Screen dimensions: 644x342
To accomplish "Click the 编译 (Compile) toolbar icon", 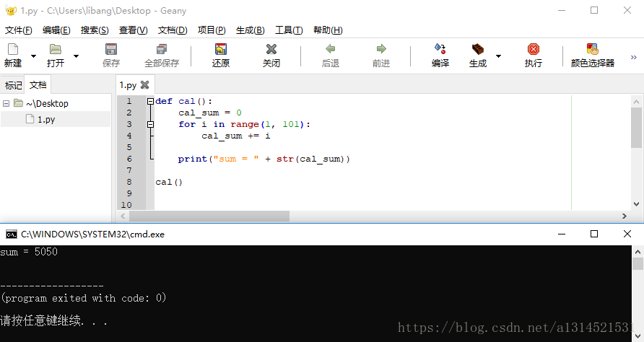I will click(440, 49).
